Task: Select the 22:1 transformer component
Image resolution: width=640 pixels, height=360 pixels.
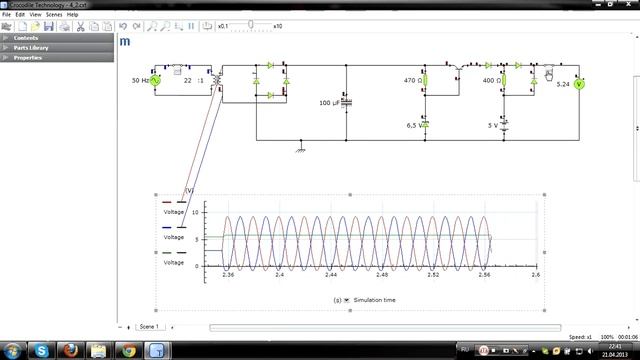Action: point(217,80)
